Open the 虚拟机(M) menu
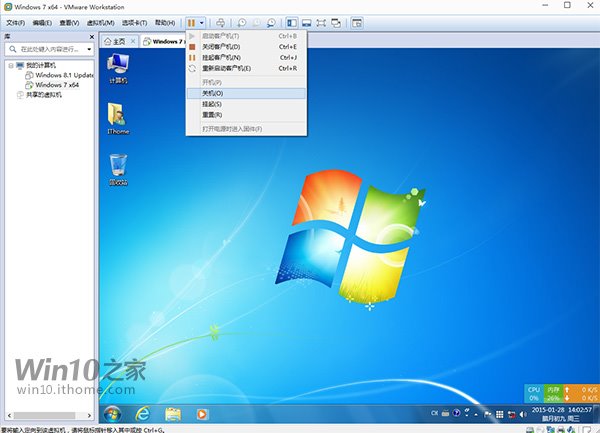600x433 pixels. pyautogui.click(x=100, y=23)
